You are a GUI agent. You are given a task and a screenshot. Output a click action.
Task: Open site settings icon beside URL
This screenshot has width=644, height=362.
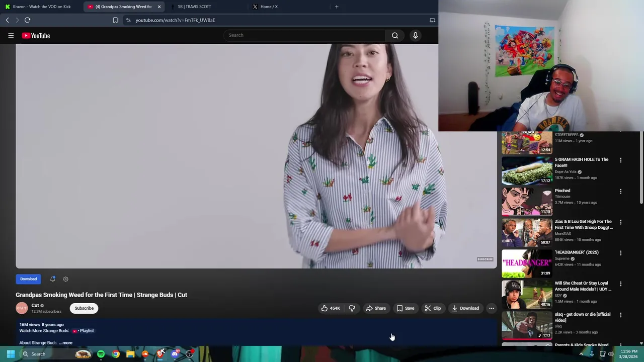(128, 20)
